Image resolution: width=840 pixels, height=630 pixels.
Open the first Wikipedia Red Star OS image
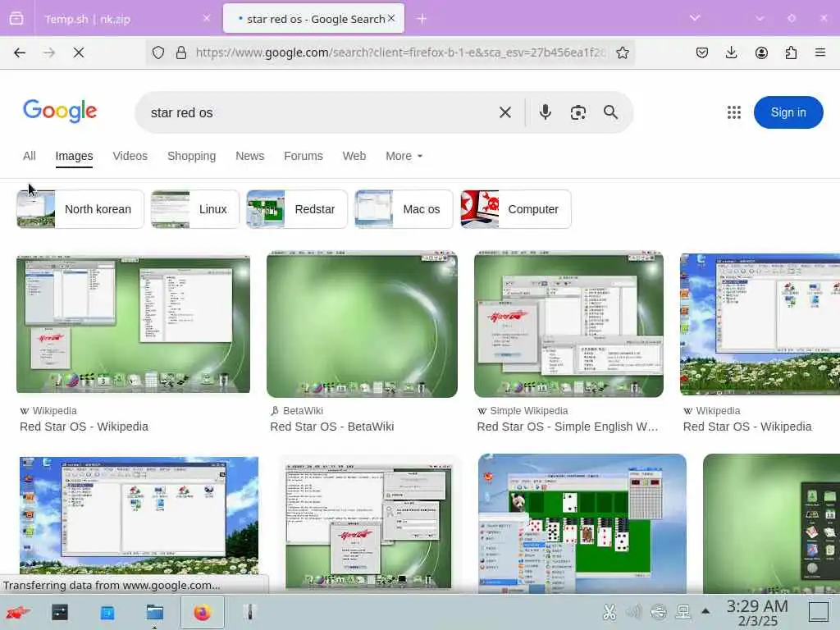(x=134, y=324)
